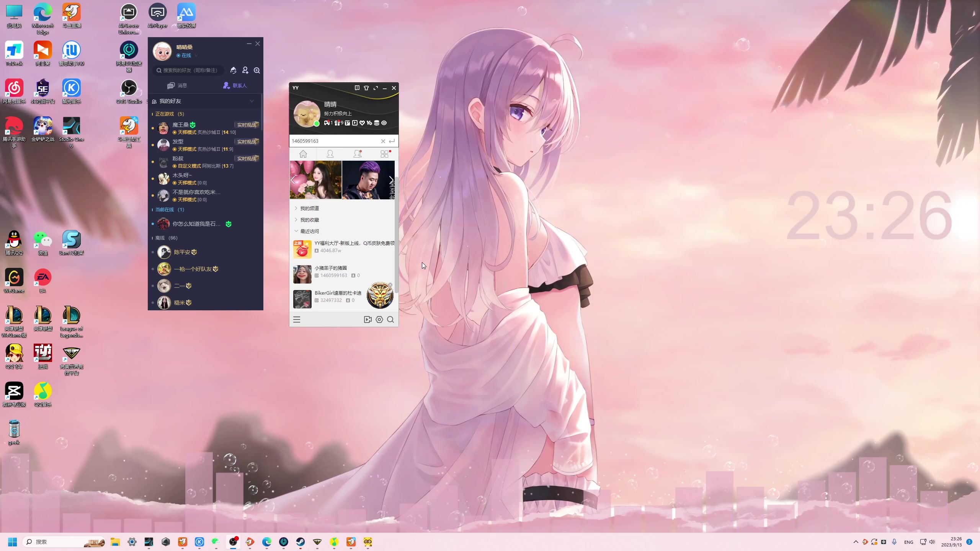Switch to YY groups tab with red dot

(358, 154)
